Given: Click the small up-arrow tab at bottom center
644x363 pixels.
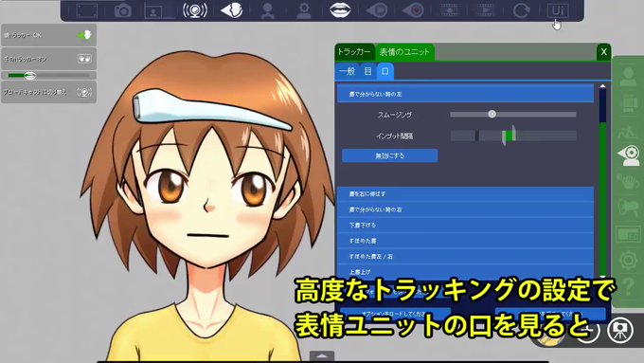Looking at the screenshot, I should coord(322,356).
